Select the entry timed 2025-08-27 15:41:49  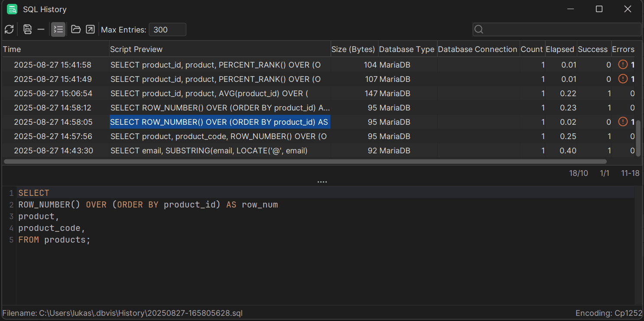pos(318,79)
